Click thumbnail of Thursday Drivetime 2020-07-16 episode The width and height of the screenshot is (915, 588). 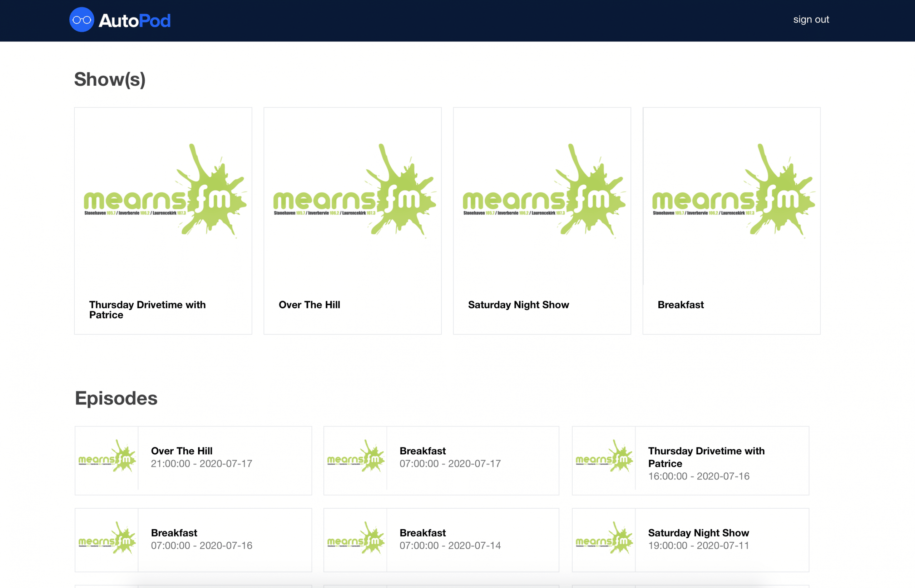point(604,458)
